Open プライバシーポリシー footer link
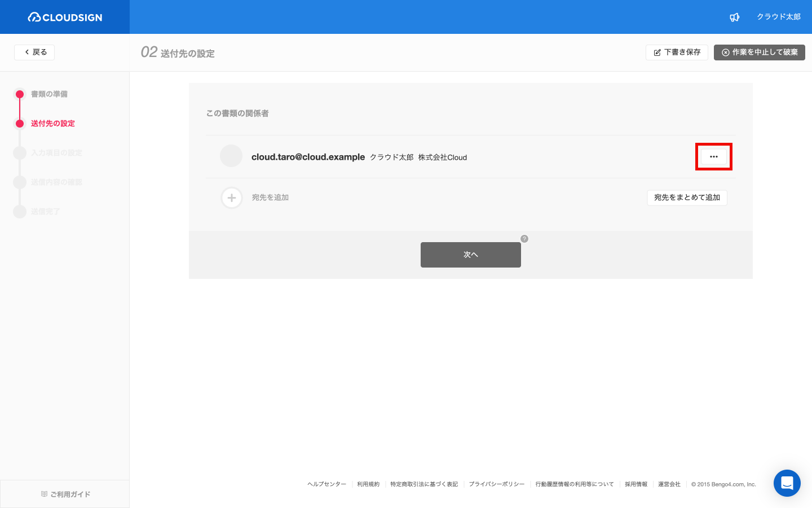Image resolution: width=812 pixels, height=508 pixels. pyautogui.click(x=497, y=484)
